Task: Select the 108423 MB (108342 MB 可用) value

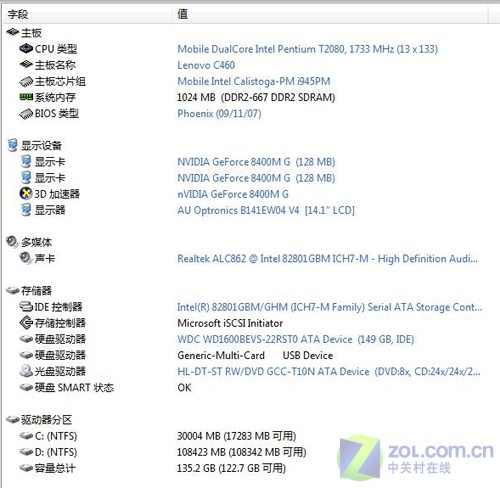Action: click(242, 452)
